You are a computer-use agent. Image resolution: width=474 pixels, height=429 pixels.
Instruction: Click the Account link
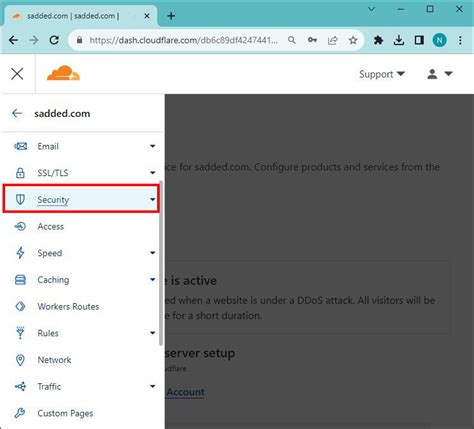[185, 392]
